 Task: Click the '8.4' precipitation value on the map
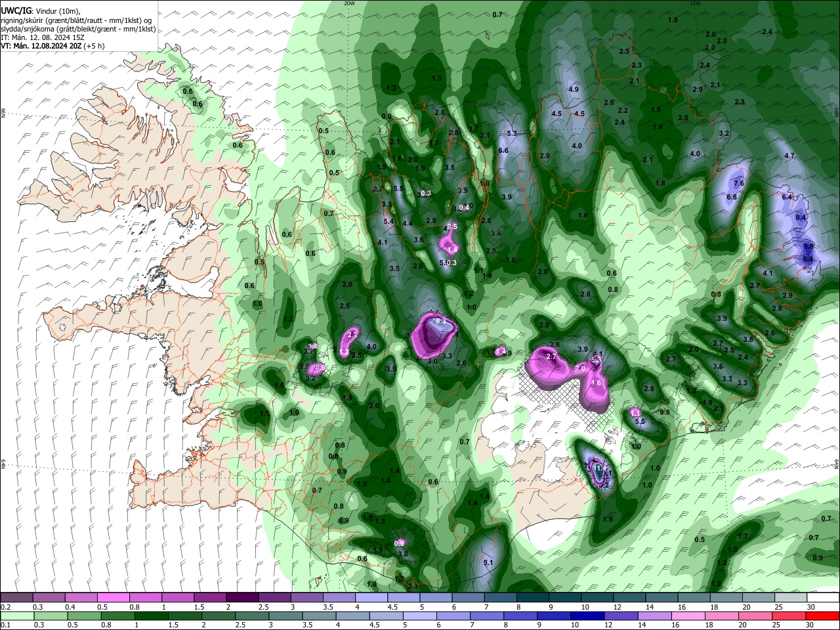pyautogui.click(x=801, y=217)
